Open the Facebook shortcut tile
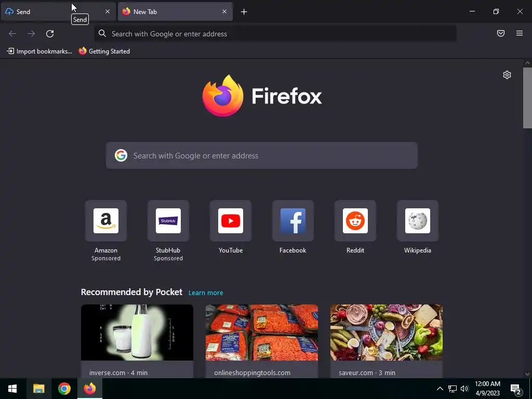This screenshot has height=399, width=532. pos(293,221)
